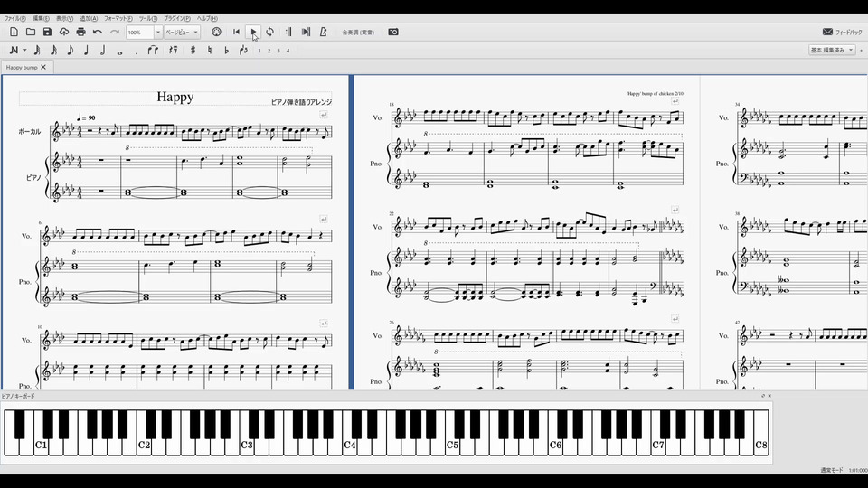Toggle note input mode N

click(14, 51)
